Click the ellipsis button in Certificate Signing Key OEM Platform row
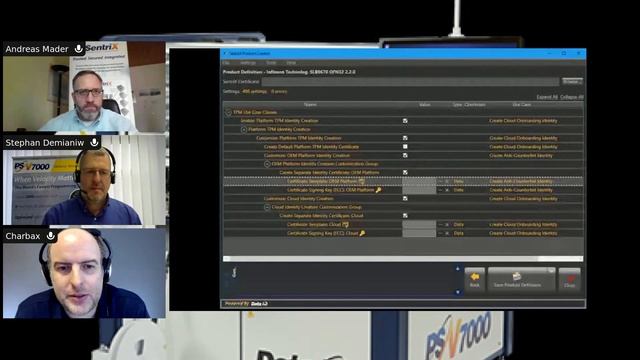The width and height of the screenshot is (640, 360). pos(440,190)
